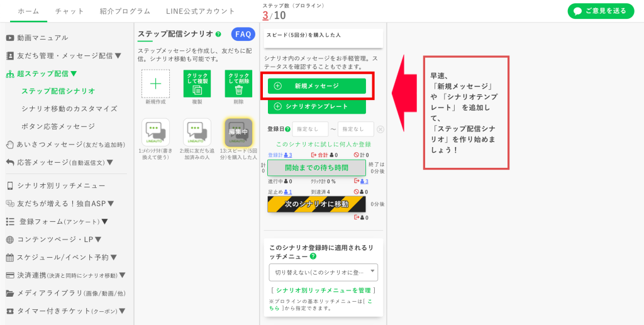This screenshot has height=325, width=644.
Task: Click the 登録日 end date field
Action: click(356, 129)
